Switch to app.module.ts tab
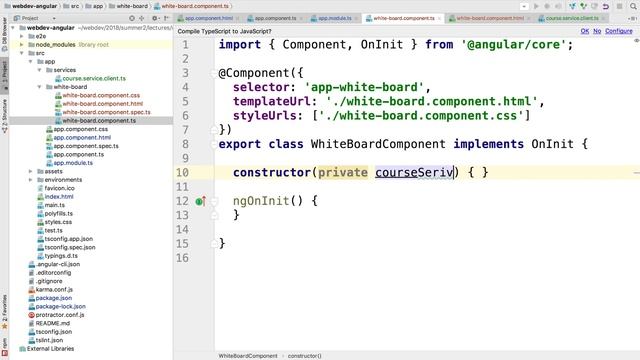 tap(334, 18)
